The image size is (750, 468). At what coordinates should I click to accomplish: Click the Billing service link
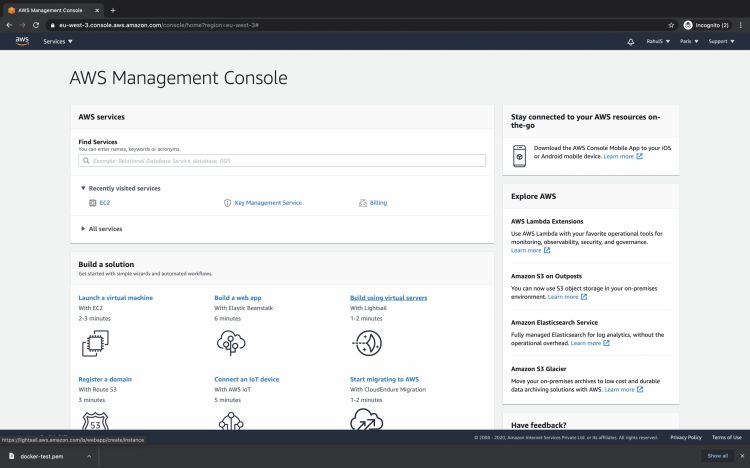[x=378, y=203]
